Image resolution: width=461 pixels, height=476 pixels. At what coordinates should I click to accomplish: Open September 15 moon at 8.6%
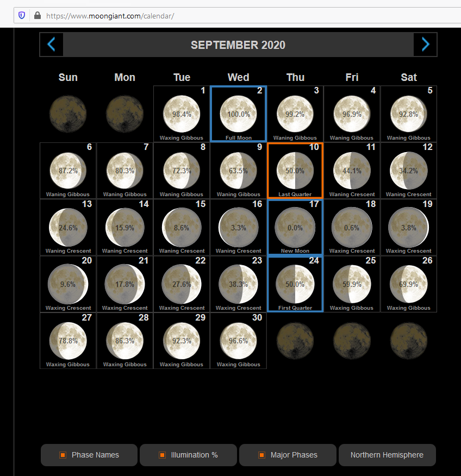(182, 227)
